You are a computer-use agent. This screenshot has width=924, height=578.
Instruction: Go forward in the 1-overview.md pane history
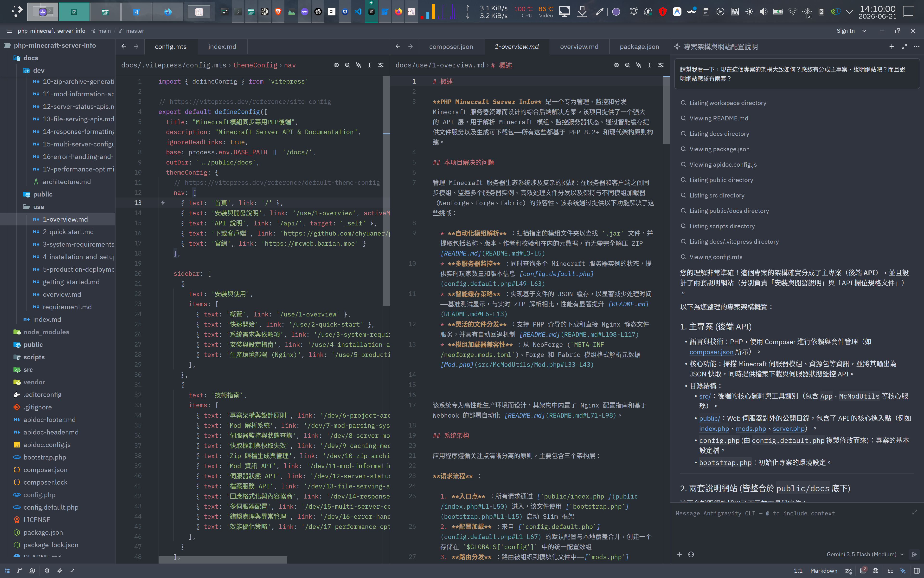tap(411, 46)
